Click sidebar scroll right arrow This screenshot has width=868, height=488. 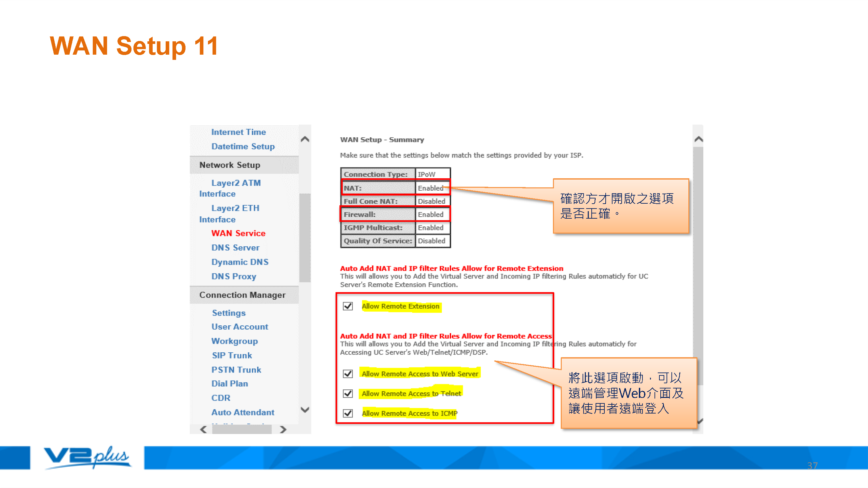(x=283, y=429)
